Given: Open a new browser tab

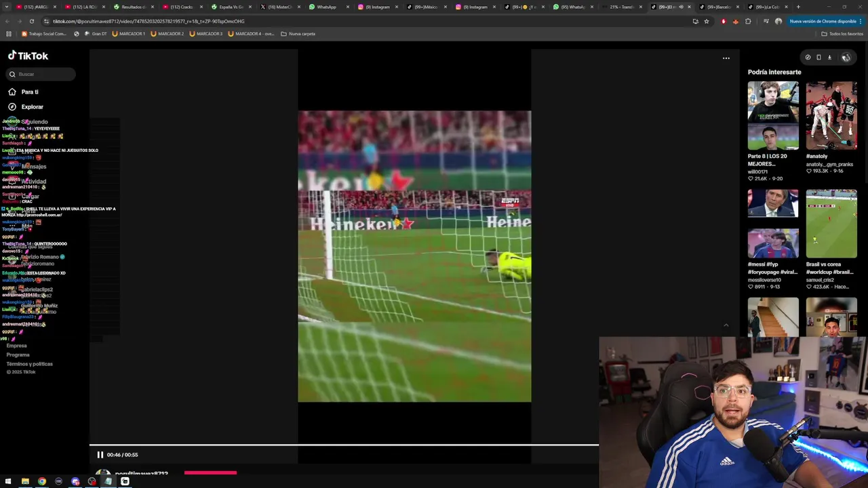Looking at the screenshot, I should point(798,7).
